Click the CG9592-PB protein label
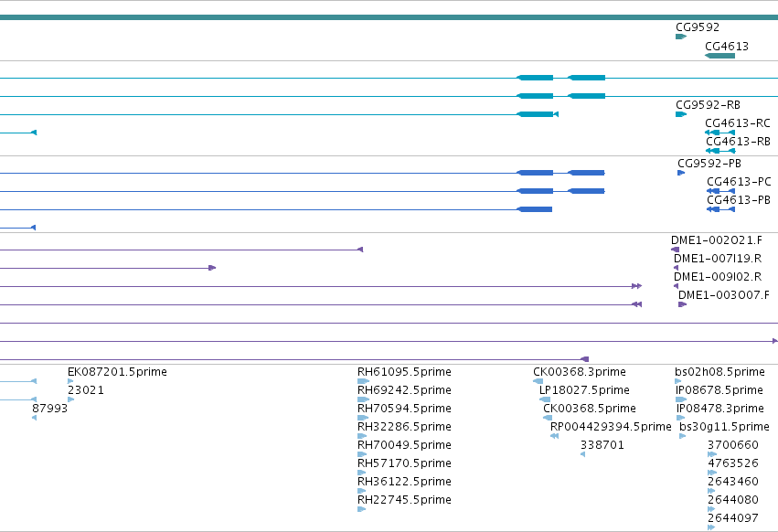The image size is (778, 532). 709,164
